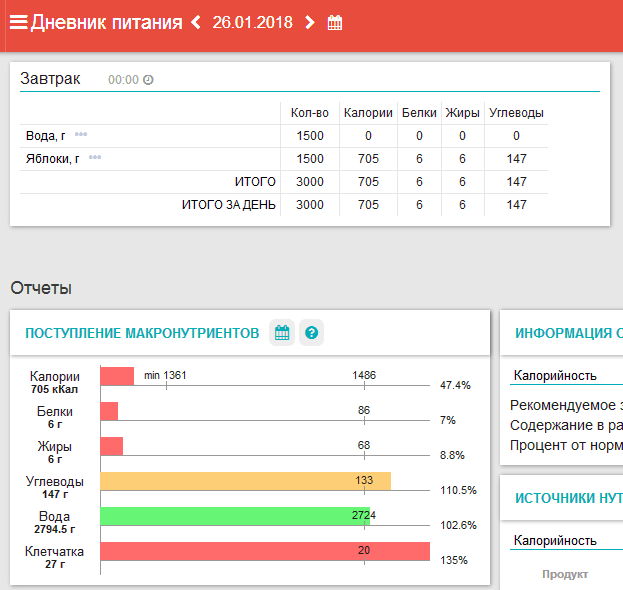The image size is (623, 590).
Task: Click the green Вода progress bar
Action: tap(235, 516)
